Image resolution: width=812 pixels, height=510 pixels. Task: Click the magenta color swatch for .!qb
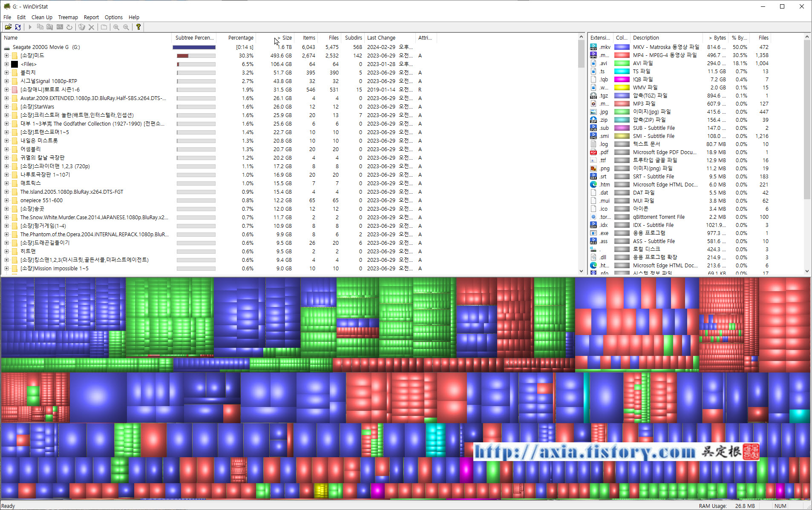pyautogui.click(x=622, y=80)
